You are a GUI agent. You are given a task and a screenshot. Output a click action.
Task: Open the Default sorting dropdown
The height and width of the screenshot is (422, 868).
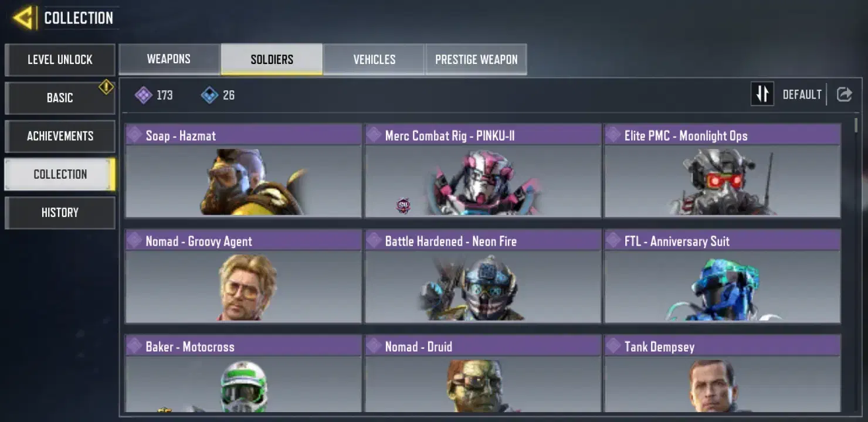point(802,94)
